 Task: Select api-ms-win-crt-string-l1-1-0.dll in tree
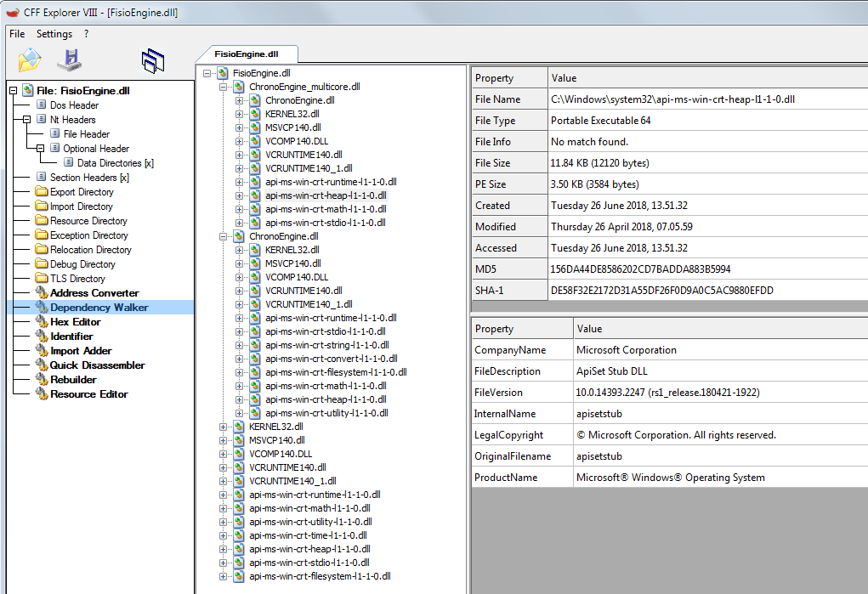click(326, 345)
